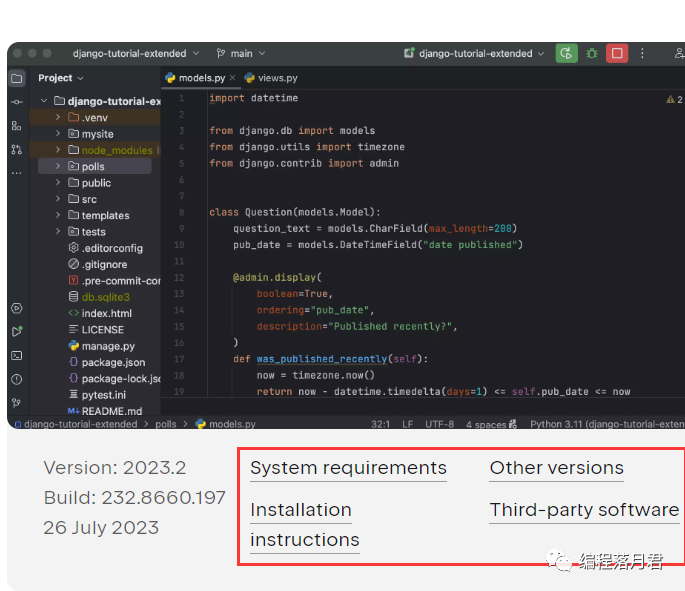Open the Installation instructions link
This screenshot has height=591, width=685.
[x=304, y=525]
